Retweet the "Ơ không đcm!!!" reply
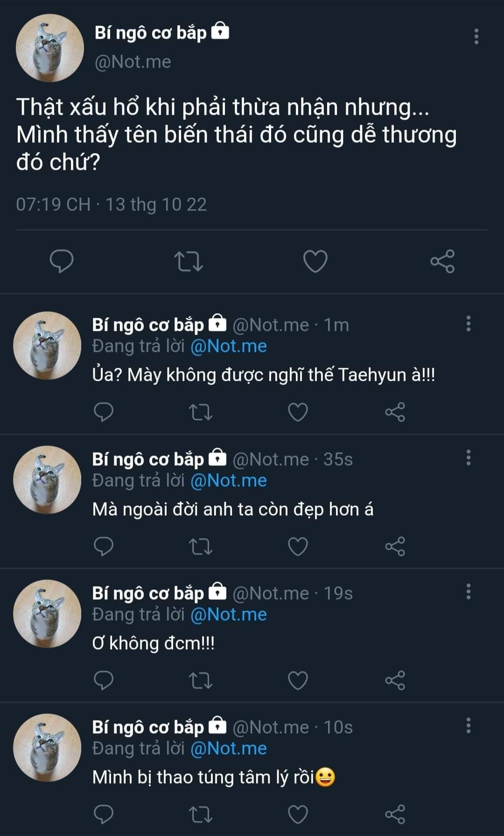The height and width of the screenshot is (836, 504). coord(201,680)
